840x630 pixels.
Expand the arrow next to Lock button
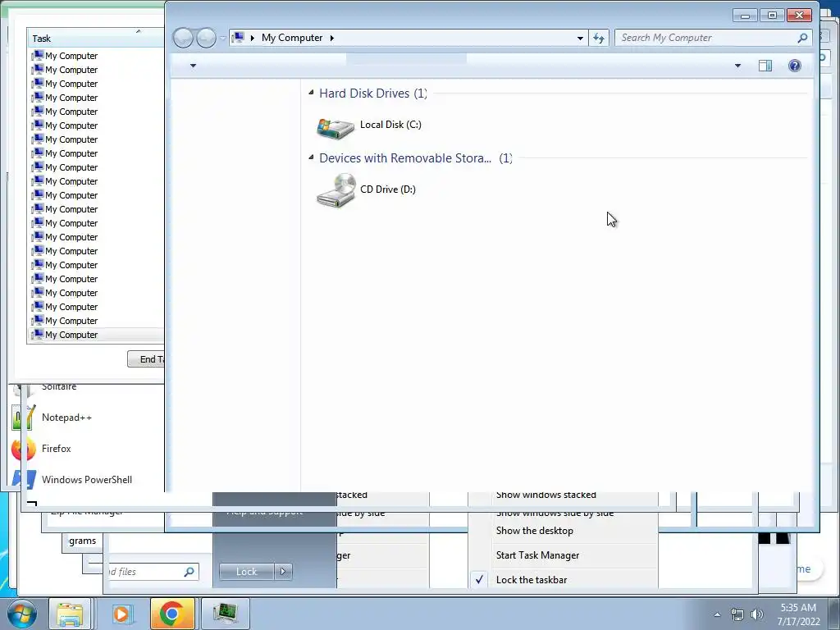283,572
